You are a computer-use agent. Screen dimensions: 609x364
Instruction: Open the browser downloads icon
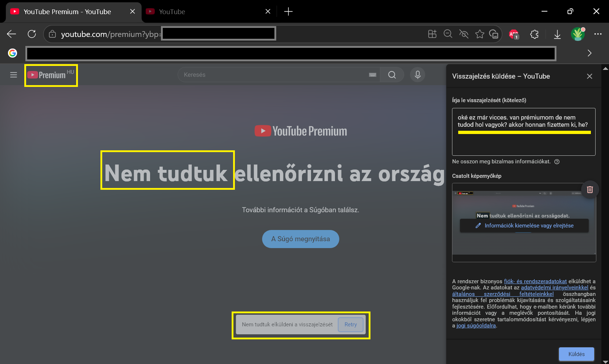557,34
